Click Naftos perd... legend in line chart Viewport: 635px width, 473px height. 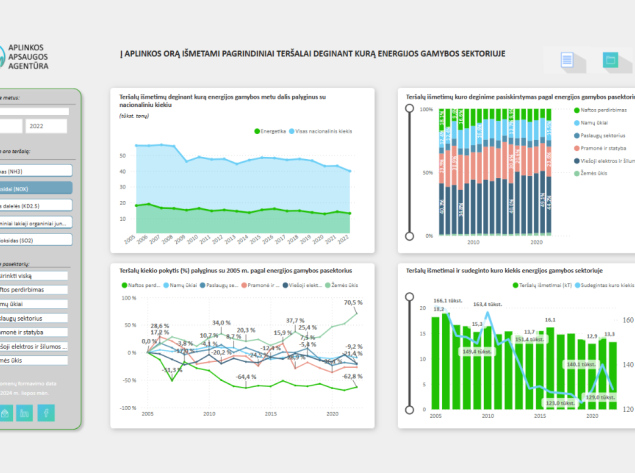[x=141, y=285]
